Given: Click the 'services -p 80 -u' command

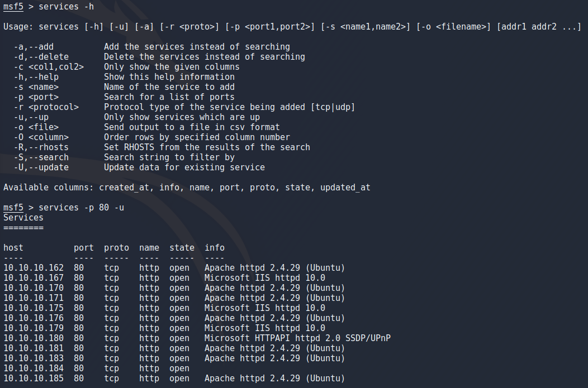Looking at the screenshot, I should (x=81, y=208).
